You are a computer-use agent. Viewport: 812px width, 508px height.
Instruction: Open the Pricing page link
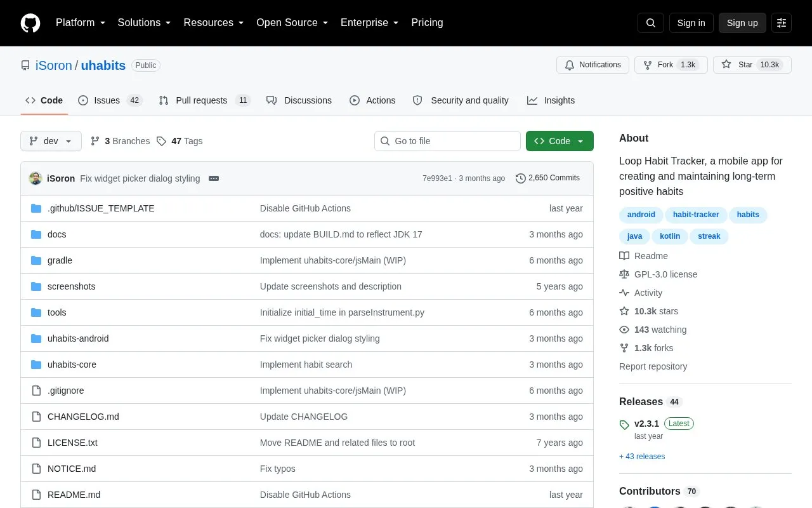coord(427,23)
